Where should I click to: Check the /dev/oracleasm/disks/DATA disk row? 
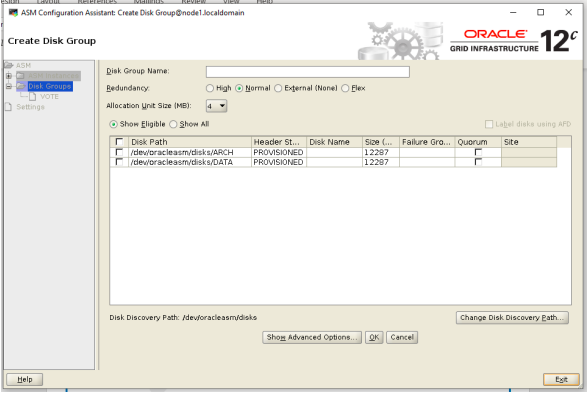(x=119, y=162)
